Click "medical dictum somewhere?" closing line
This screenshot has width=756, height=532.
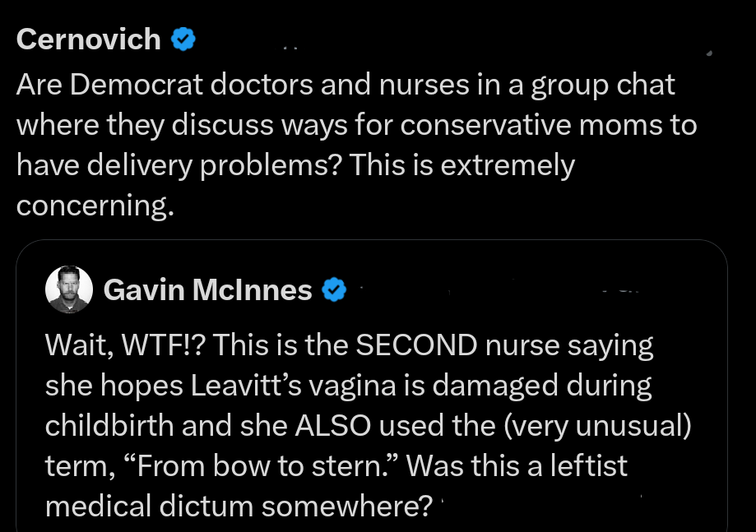(239, 506)
